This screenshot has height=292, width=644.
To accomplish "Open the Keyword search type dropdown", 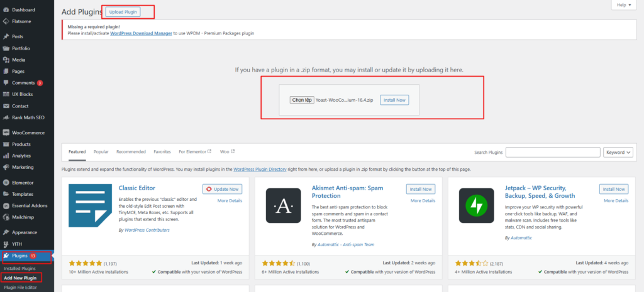I will click(618, 152).
